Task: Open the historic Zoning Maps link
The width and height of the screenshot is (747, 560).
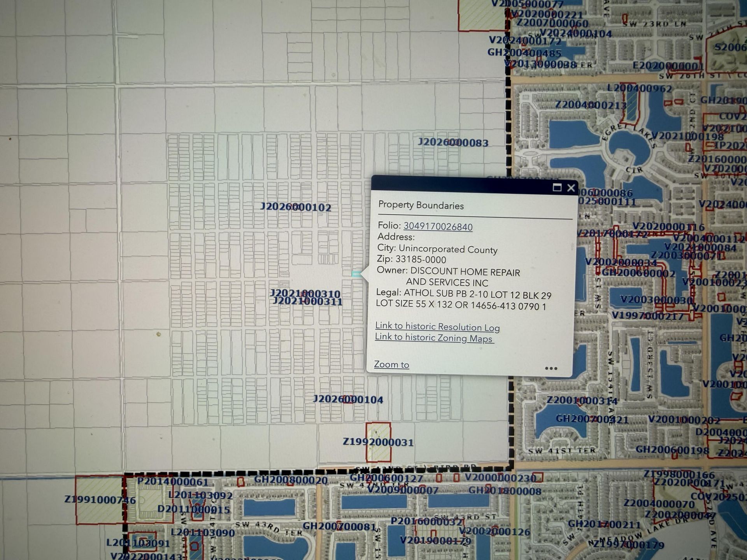Action: [x=434, y=338]
